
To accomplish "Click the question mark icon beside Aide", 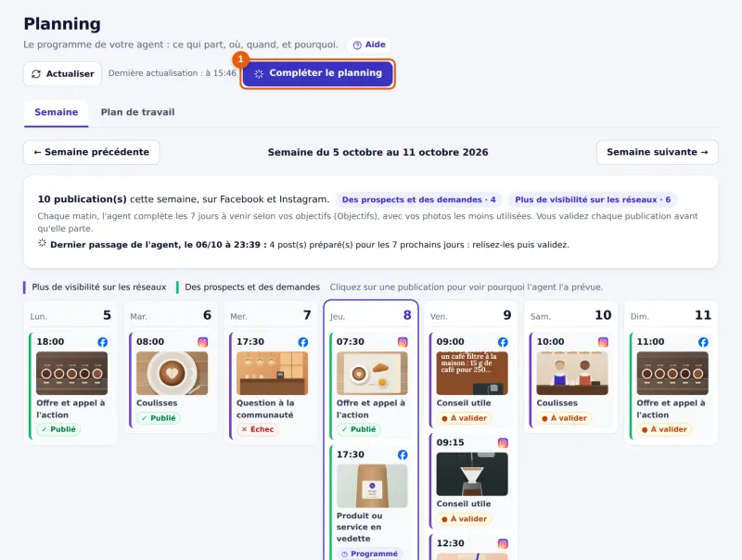I will pos(357,45).
